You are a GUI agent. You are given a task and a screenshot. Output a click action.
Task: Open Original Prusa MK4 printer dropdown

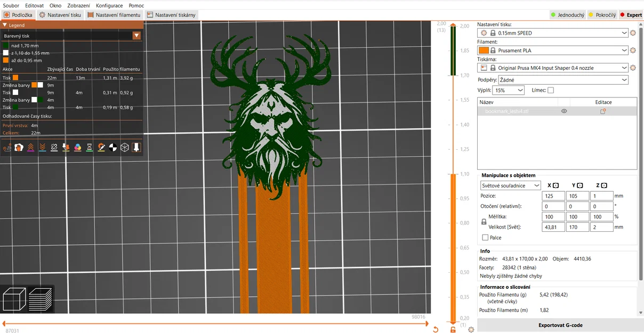pos(553,68)
